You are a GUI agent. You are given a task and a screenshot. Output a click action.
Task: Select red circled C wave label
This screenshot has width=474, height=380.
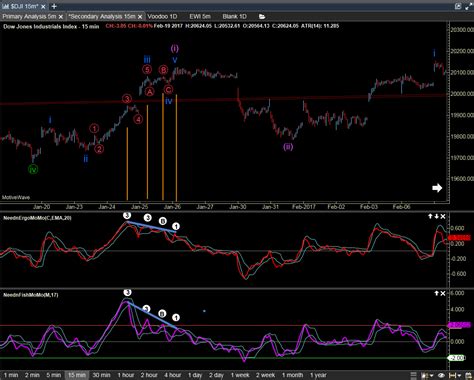click(168, 89)
